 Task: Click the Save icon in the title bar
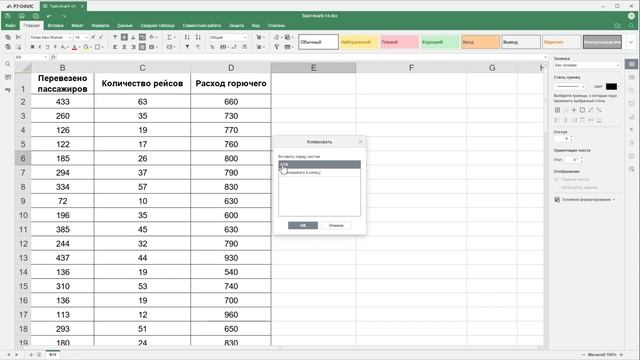8,16
